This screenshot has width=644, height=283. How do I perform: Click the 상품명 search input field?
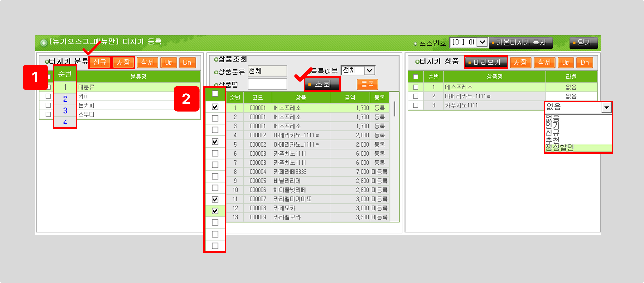pos(267,84)
